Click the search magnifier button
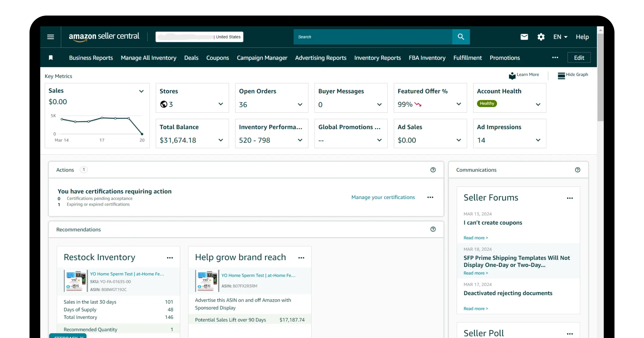This screenshot has height=338, width=644. tap(461, 37)
